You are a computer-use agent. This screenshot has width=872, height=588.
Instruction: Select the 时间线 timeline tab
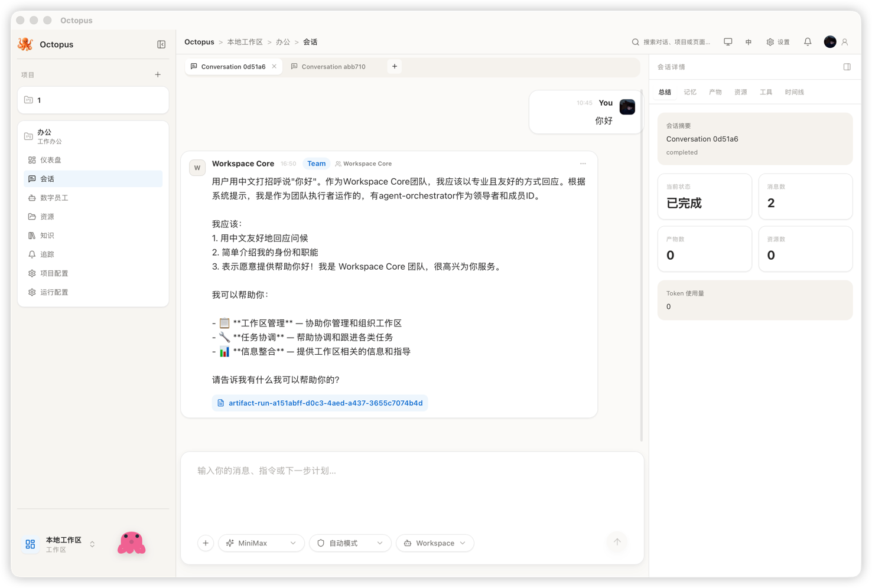(x=795, y=92)
